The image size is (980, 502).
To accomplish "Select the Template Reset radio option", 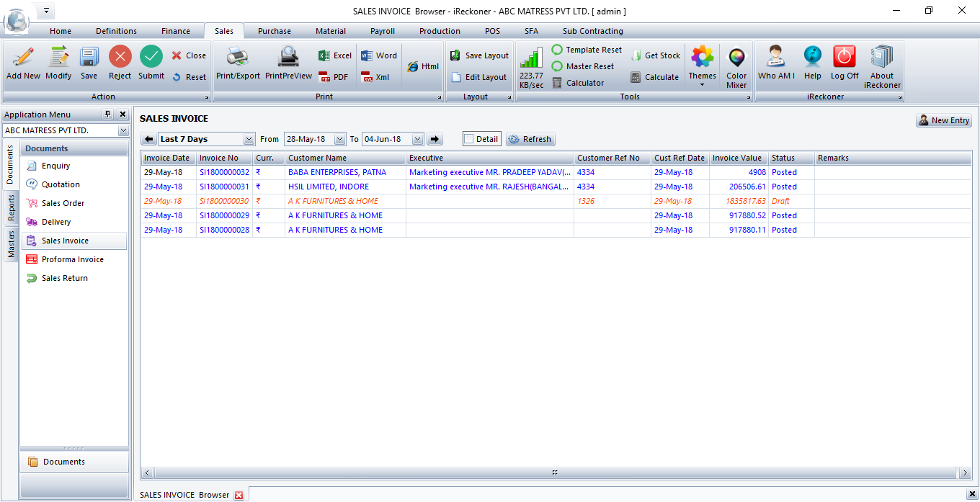I will click(557, 50).
